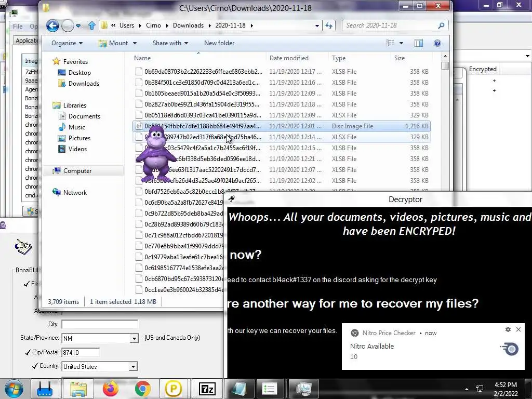Create a New folder
Viewport: 532px width, 399px height.
219,43
